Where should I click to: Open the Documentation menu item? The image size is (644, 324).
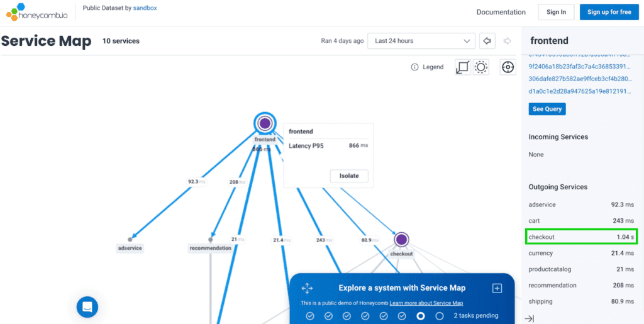[501, 12]
